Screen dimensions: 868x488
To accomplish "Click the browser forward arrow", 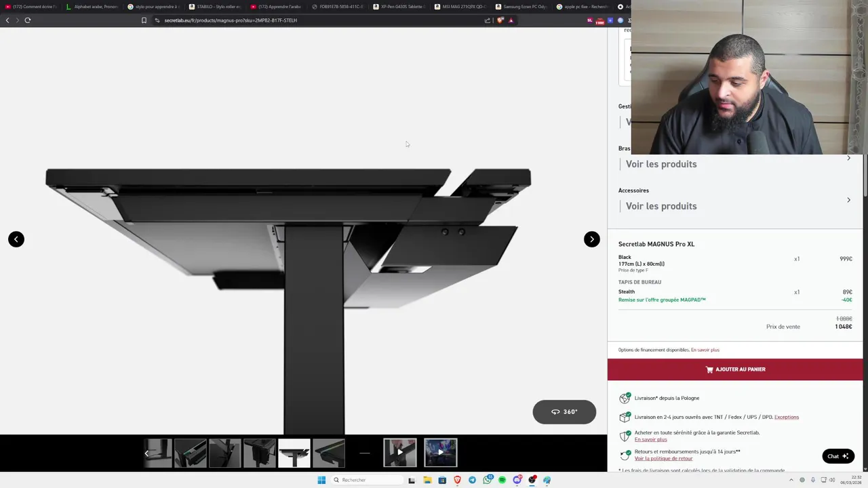I will (18, 20).
